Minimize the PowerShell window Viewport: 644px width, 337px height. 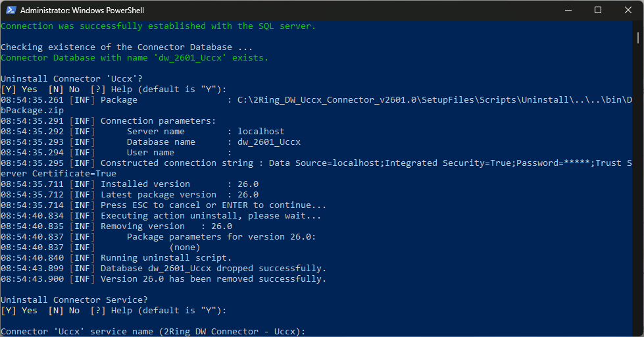567,11
